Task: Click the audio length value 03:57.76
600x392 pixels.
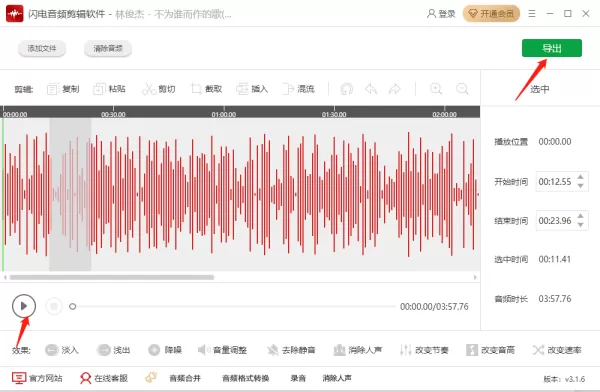Action: (x=555, y=299)
